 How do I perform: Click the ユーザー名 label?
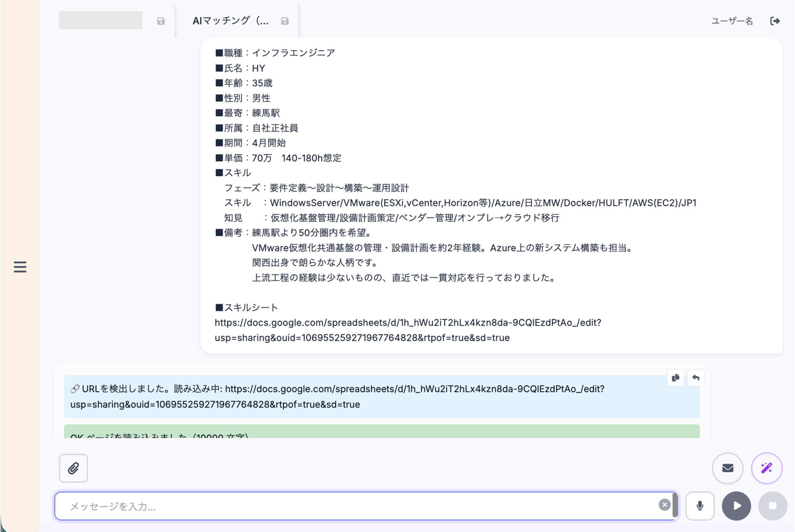[x=732, y=21]
